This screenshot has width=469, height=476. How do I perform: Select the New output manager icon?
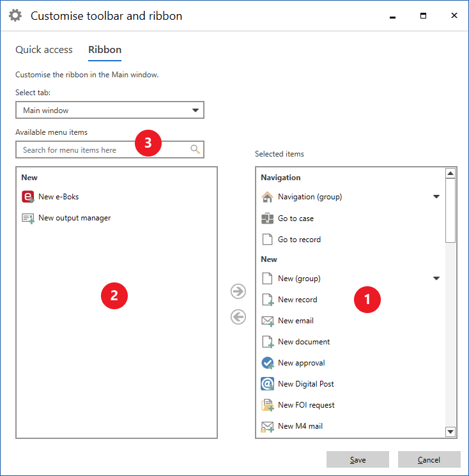(x=28, y=218)
